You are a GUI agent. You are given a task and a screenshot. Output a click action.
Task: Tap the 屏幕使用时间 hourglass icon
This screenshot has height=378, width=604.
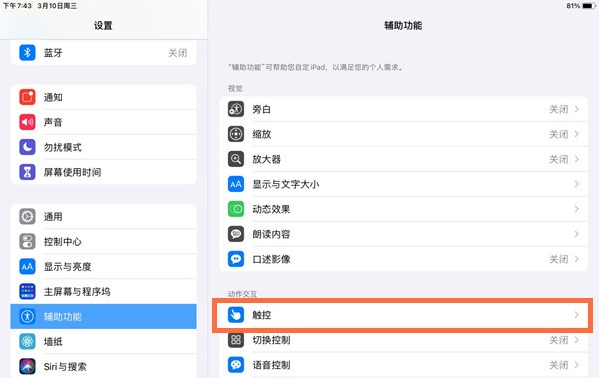[27, 172]
